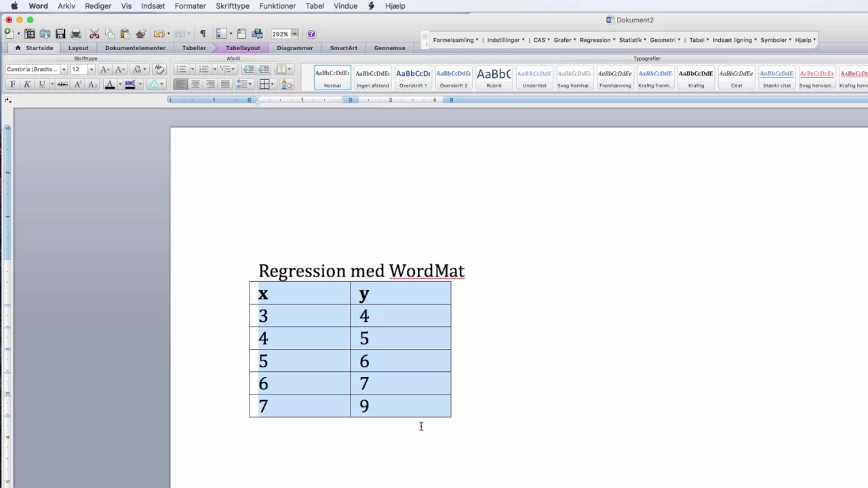Click the Open document folder icon

45,34
